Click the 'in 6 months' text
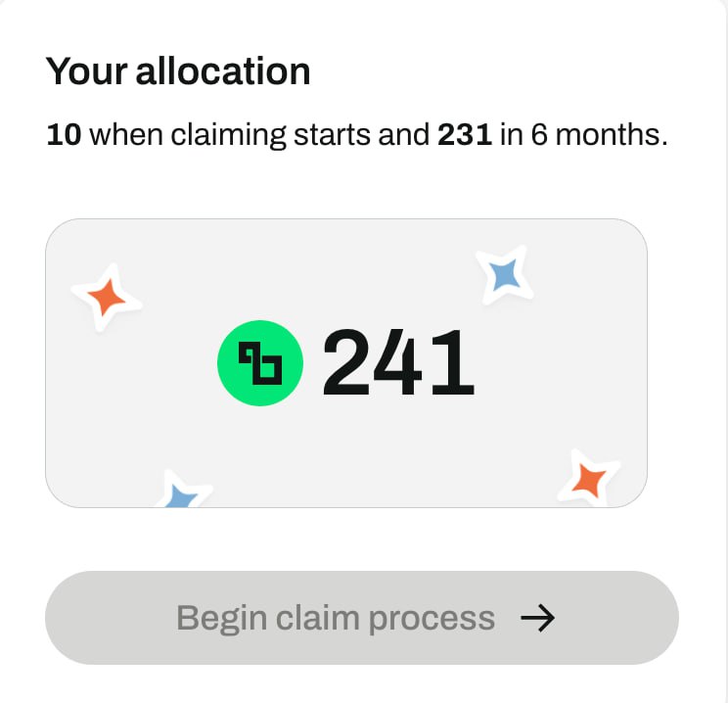The image size is (728, 703). pos(583,135)
